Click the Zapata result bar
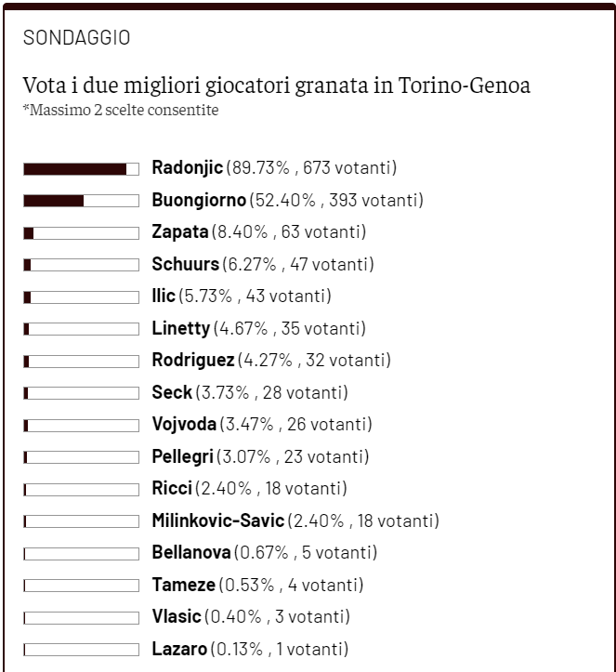616x672 pixels. click(x=81, y=232)
